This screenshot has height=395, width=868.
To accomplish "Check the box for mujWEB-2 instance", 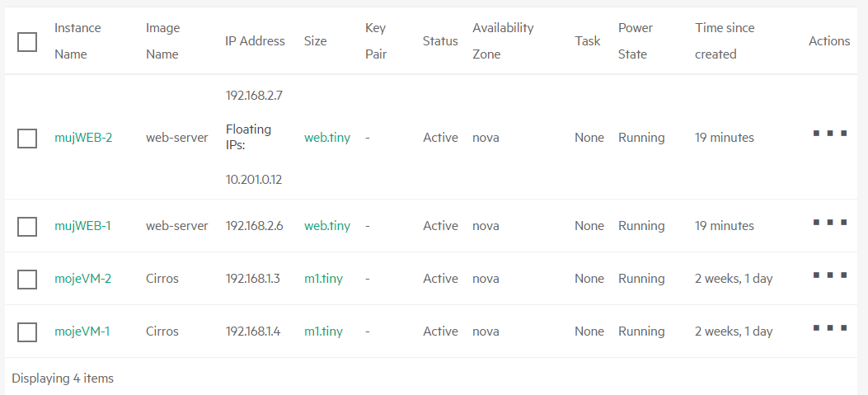I will [x=27, y=139].
